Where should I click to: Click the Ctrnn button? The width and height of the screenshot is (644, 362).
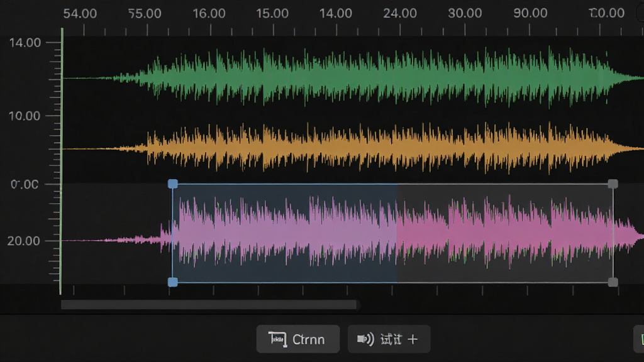point(297,339)
